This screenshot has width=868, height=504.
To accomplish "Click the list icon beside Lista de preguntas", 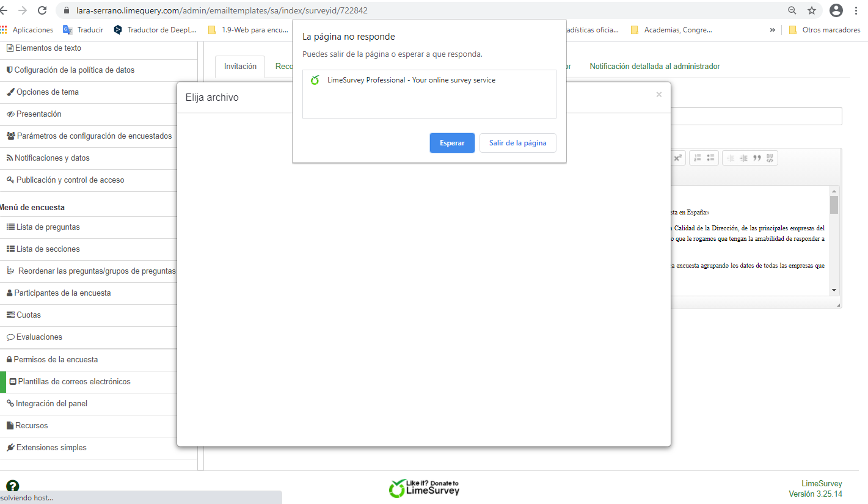I will (10, 227).
